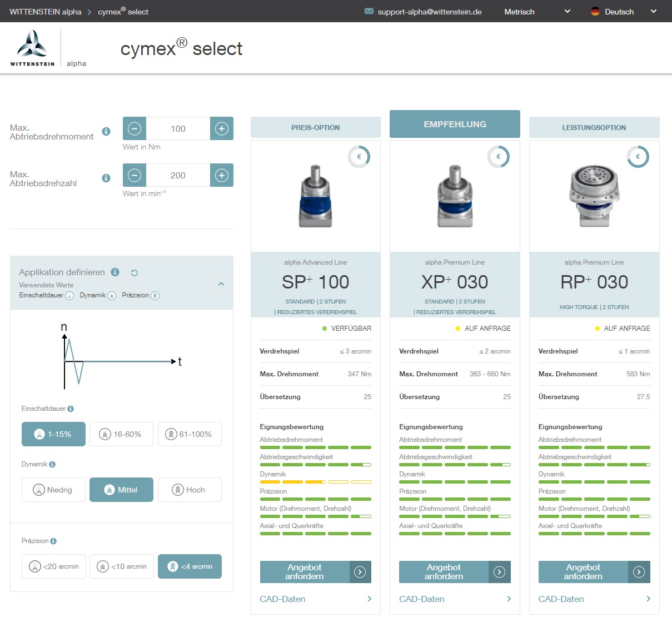Click info icon next to Einschaltdauer label
672x617 pixels.
pos(71,409)
